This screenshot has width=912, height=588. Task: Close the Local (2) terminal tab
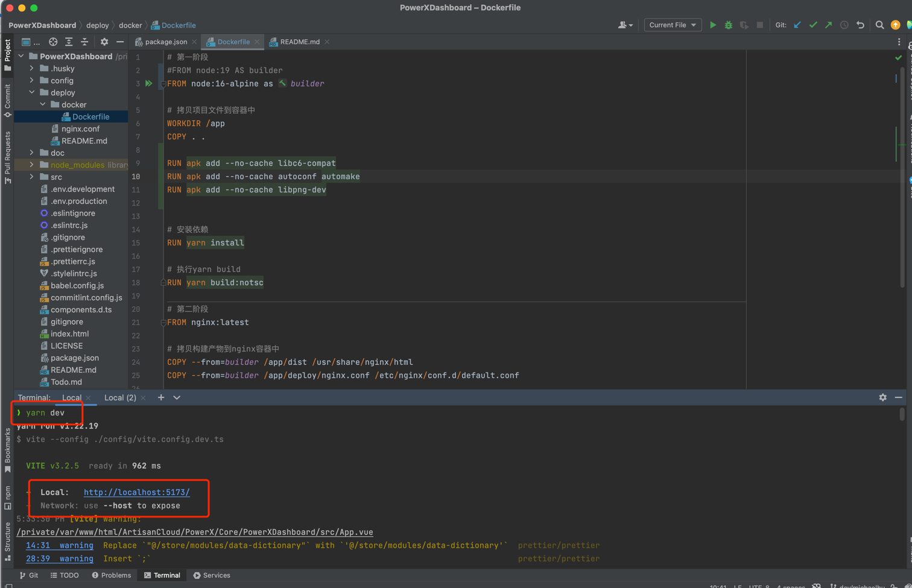143,397
